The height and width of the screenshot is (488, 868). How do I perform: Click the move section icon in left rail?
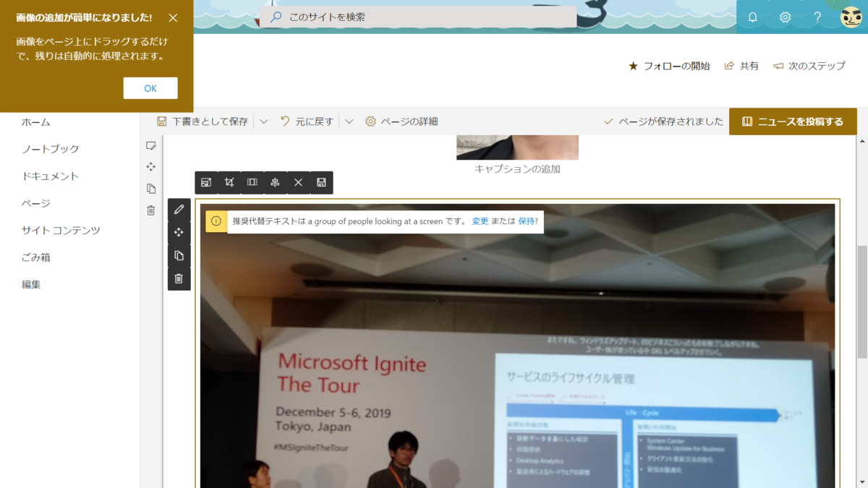(150, 167)
